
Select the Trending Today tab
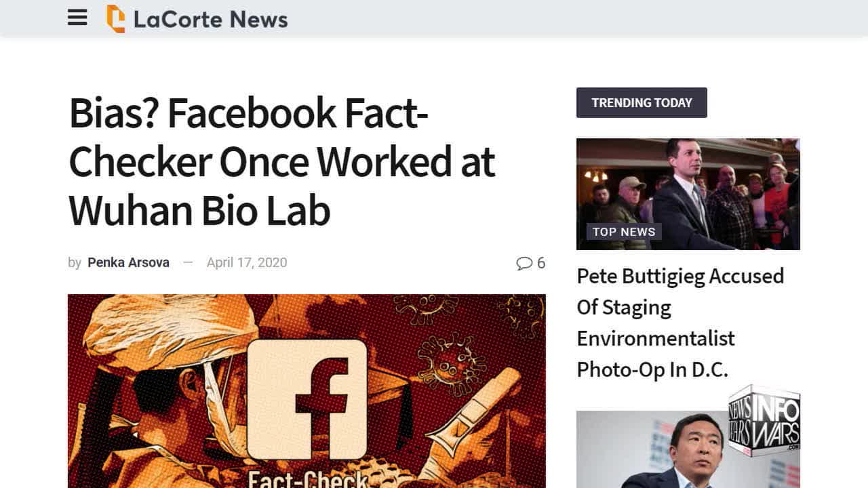pyautogui.click(x=642, y=103)
